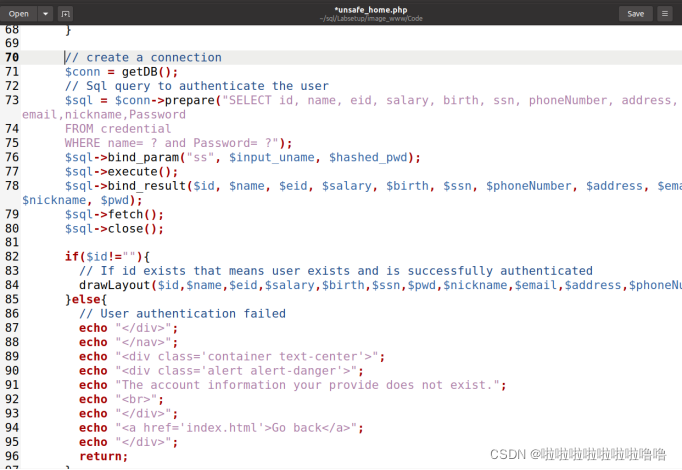The width and height of the screenshot is (682, 470).
Task: Click the bind_param line of code
Action: click(x=242, y=157)
